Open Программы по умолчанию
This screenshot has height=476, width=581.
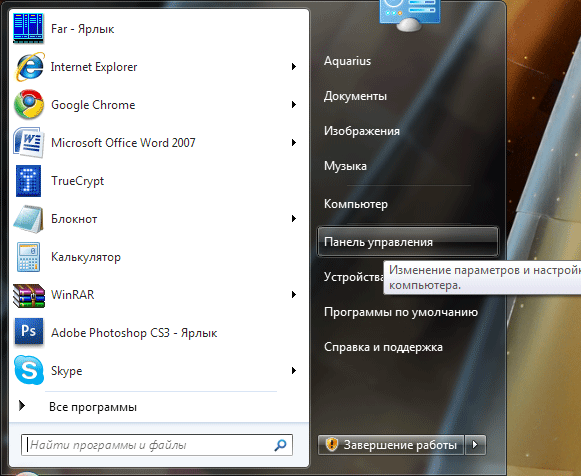pos(401,312)
